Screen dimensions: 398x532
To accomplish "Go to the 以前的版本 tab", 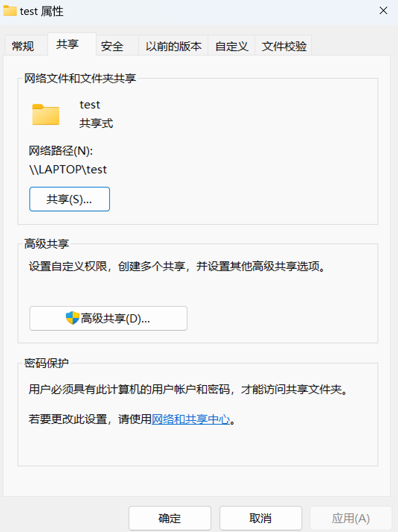I will point(173,45).
